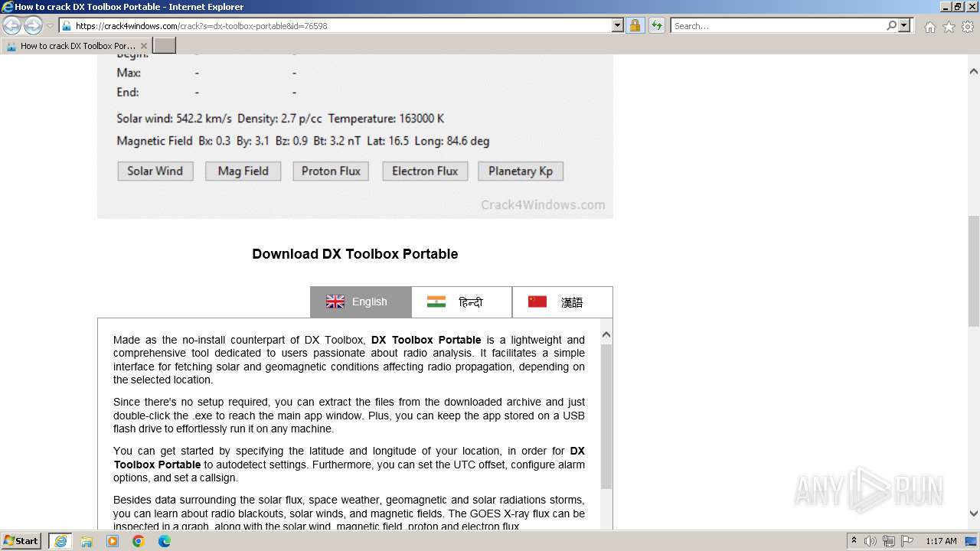Image resolution: width=980 pixels, height=551 pixels.
Task: Click the Planetary Kp button
Action: tap(521, 171)
